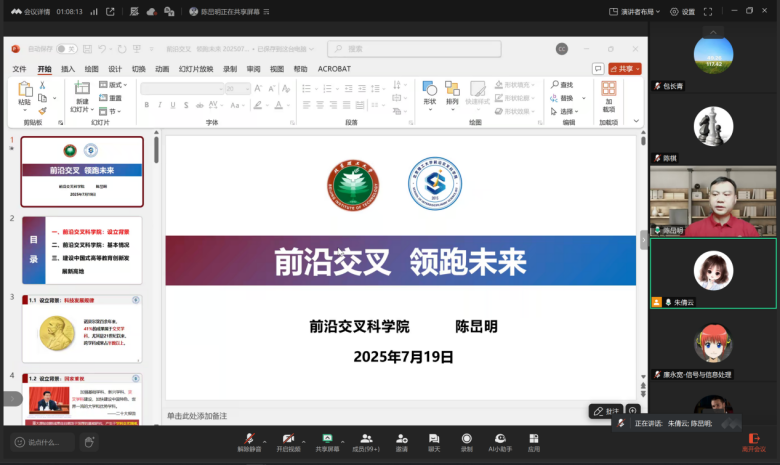
Task: Click the Cut scissors icon
Action: coord(43,85)
